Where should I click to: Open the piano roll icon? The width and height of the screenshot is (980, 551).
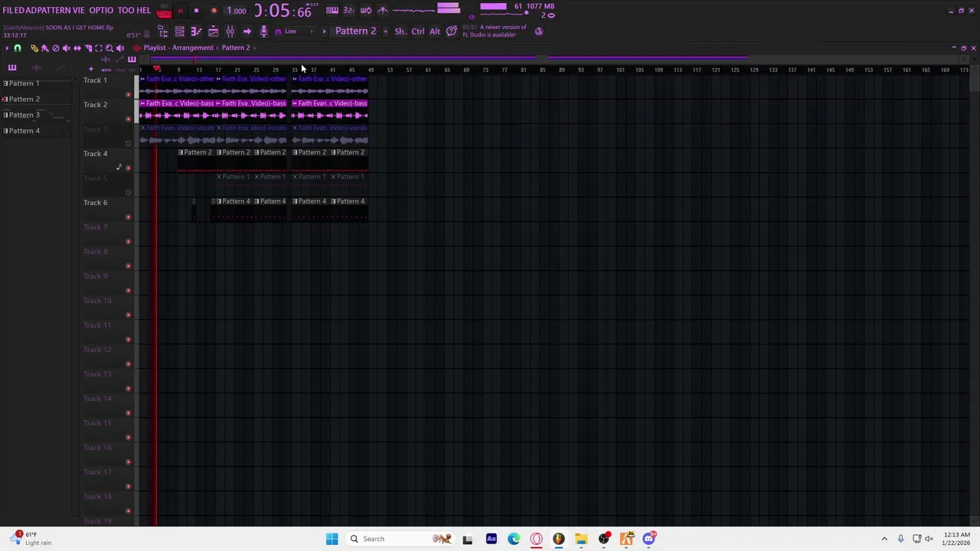coord(196,31)
